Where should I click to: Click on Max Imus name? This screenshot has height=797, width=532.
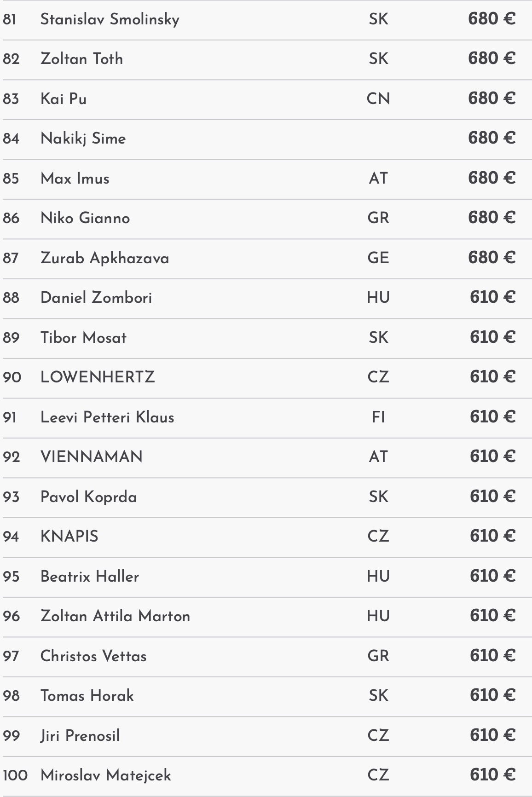click(75, 179)
